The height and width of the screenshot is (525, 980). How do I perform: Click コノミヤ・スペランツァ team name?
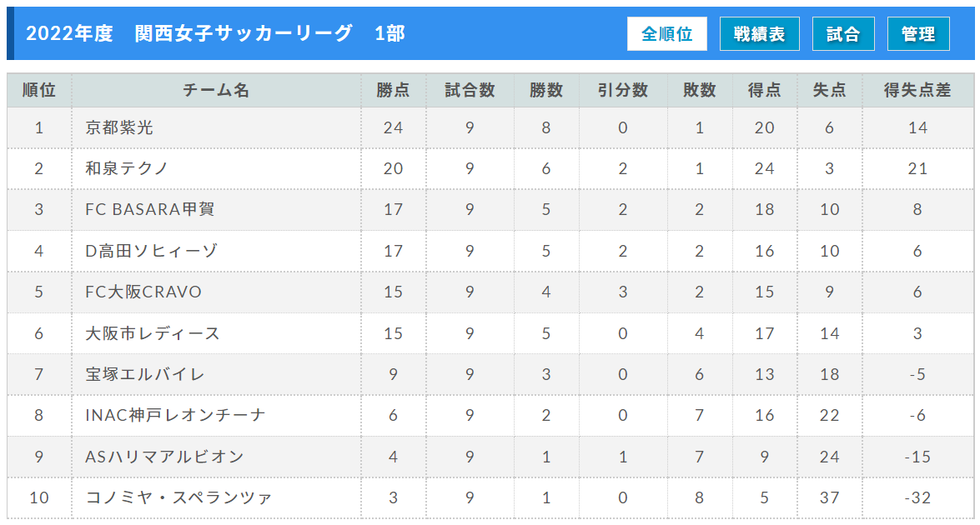[x=178, y=497]
